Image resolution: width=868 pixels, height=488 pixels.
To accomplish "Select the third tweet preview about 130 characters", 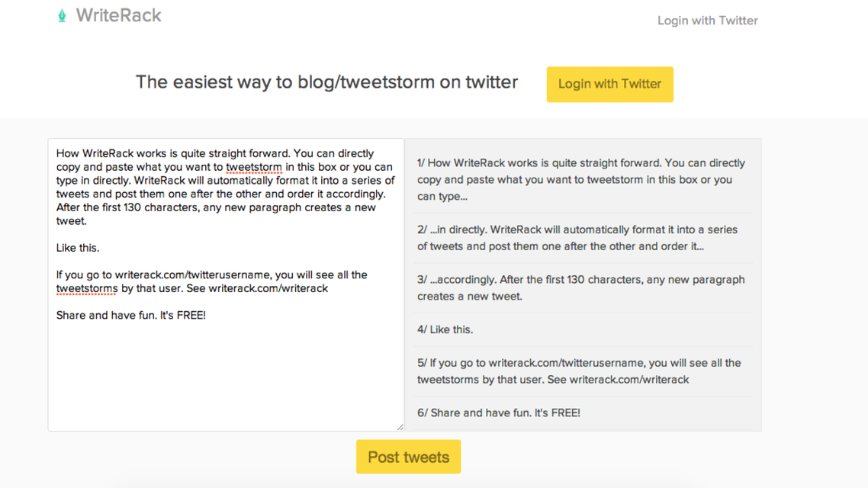I will (x=583, y=287).
